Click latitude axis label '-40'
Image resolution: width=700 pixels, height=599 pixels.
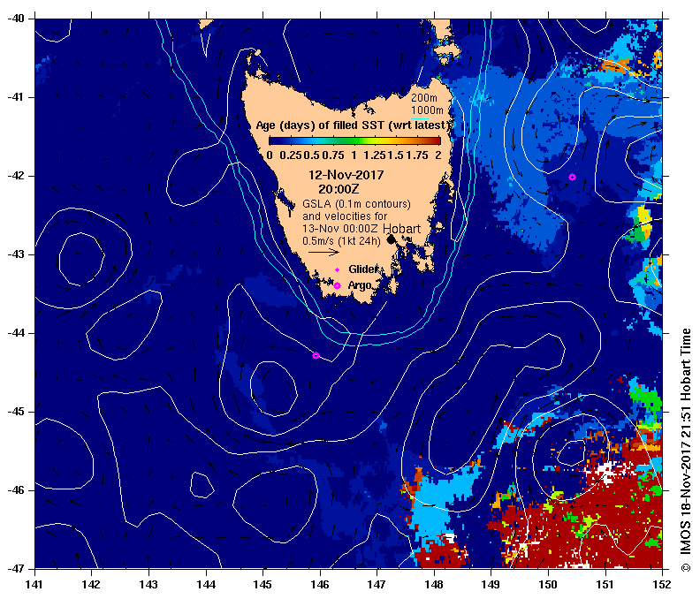click(16, 19)
